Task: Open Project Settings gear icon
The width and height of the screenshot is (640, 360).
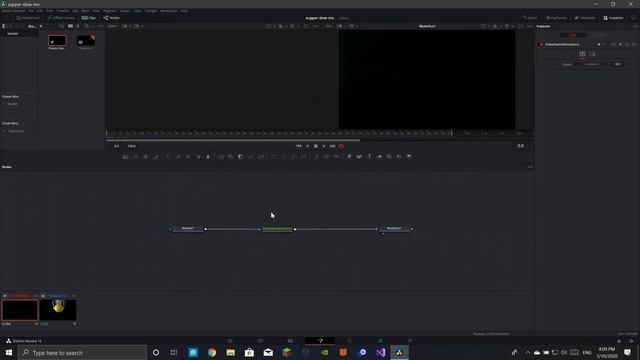Action: tap(631, 341)
